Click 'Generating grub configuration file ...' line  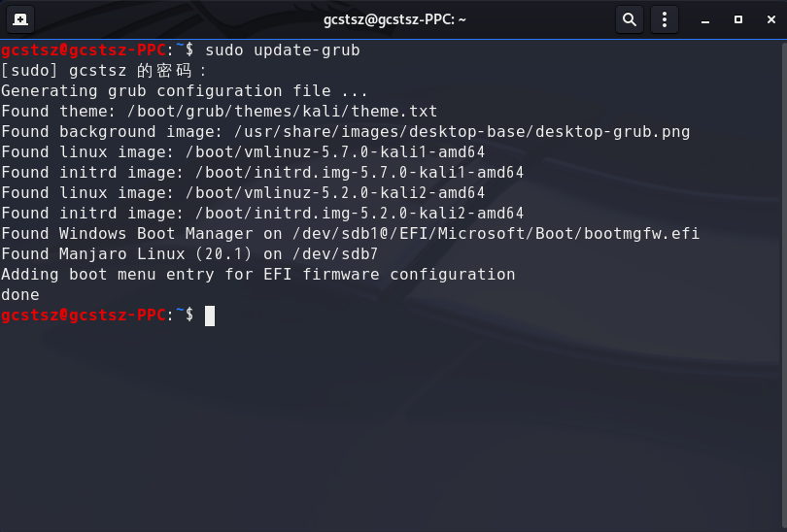[x=185, y=90]
